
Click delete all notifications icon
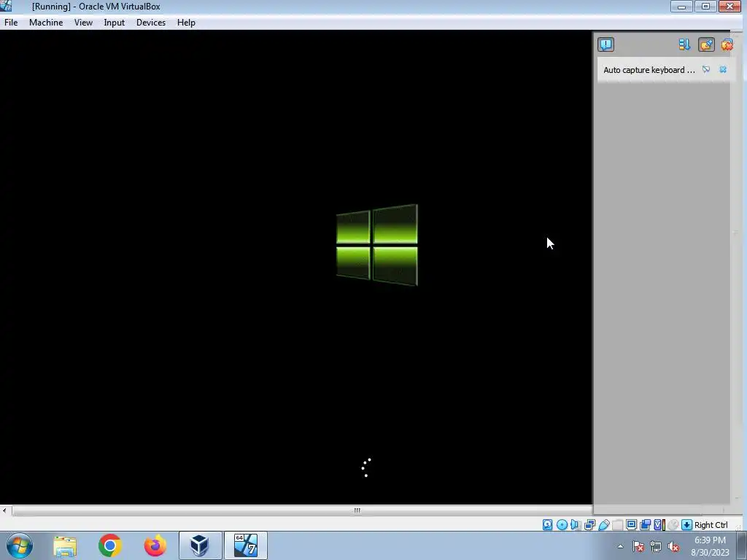(727, 44)
